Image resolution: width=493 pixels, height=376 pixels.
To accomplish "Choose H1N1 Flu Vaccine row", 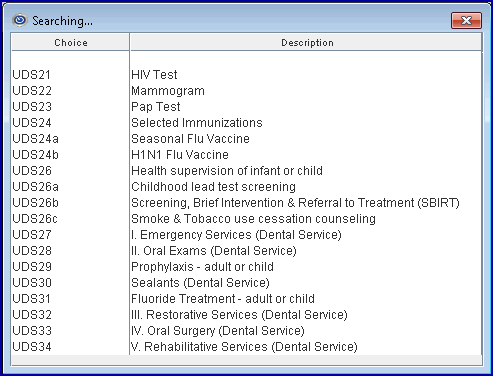I will tap(247, 155).
